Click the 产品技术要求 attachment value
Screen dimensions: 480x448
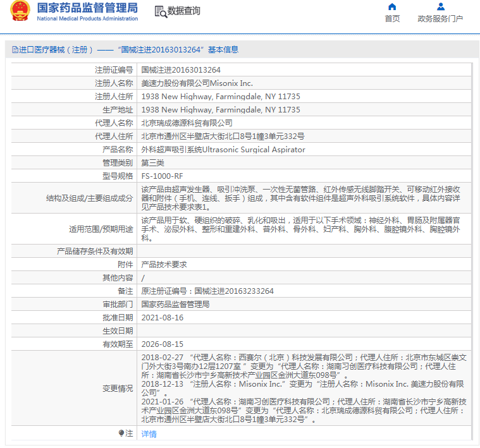click(x=164, y=265)
